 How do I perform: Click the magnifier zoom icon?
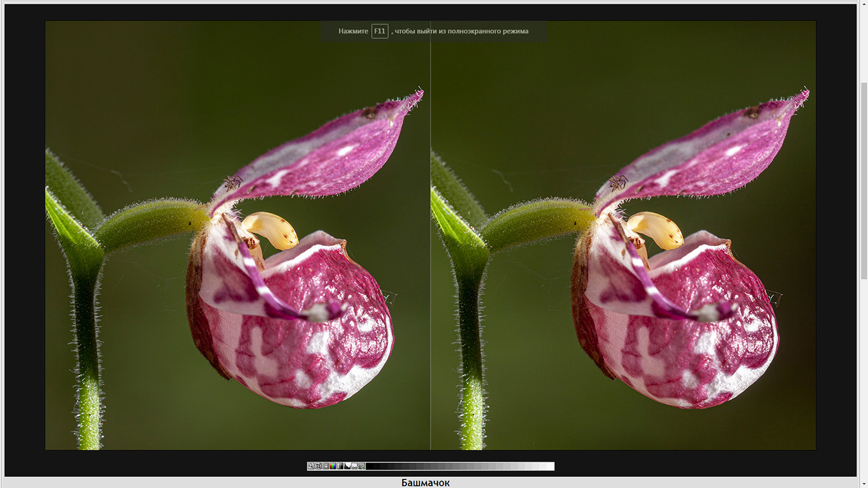click(x=311, y=466)
